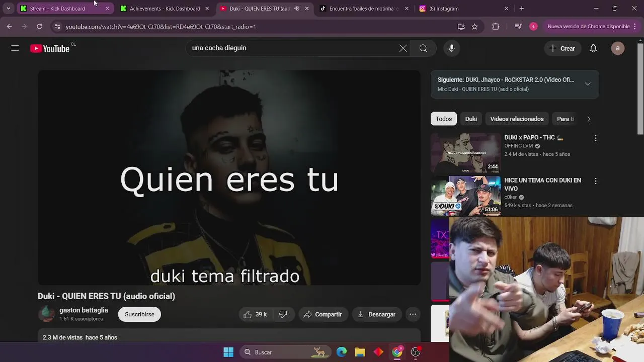Run search with magnifier button
The image size is (644, 362).
[423, 48]
